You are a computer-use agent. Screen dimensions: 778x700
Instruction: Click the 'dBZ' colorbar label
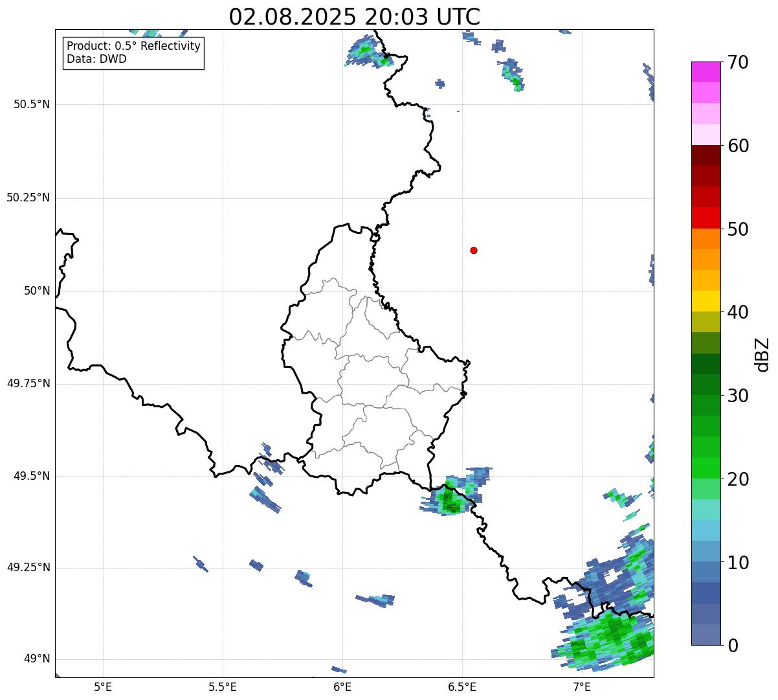[762, 354]
